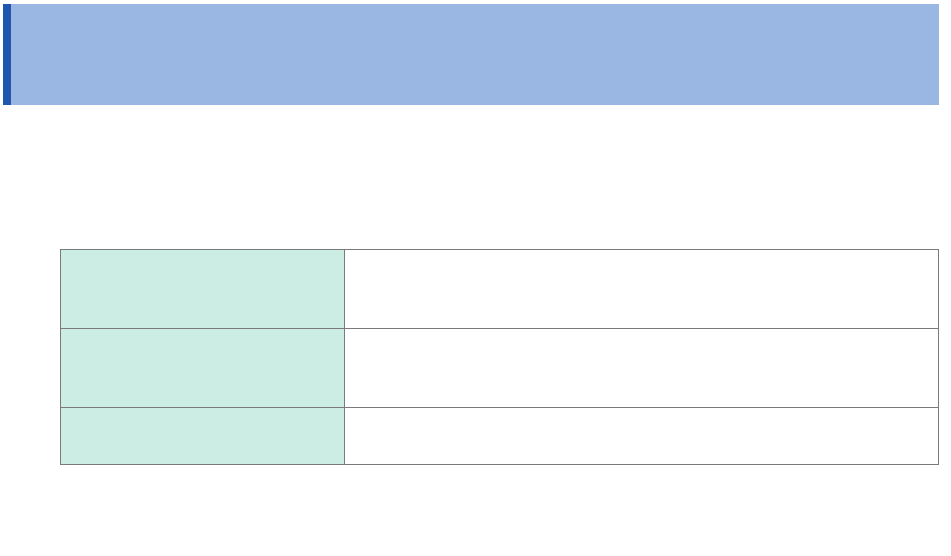Image resolution: width=951 pixels, height=556 pixels.
Task: Click column divider in the bottom row
Action: click(x=344, y=436)
